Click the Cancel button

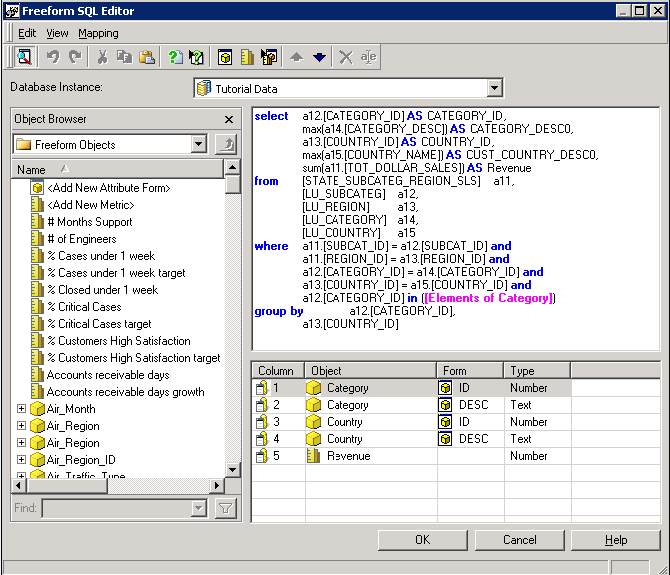520,540
